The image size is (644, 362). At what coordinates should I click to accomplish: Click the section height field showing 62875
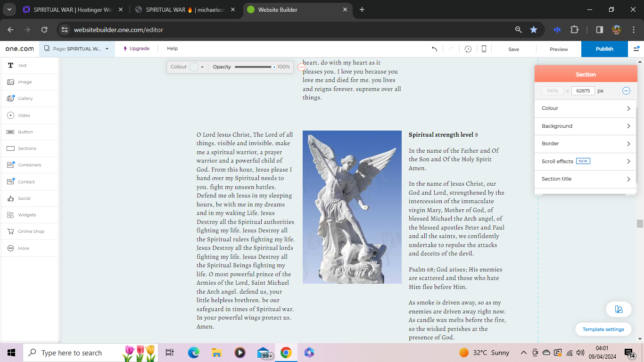[583, 91]
